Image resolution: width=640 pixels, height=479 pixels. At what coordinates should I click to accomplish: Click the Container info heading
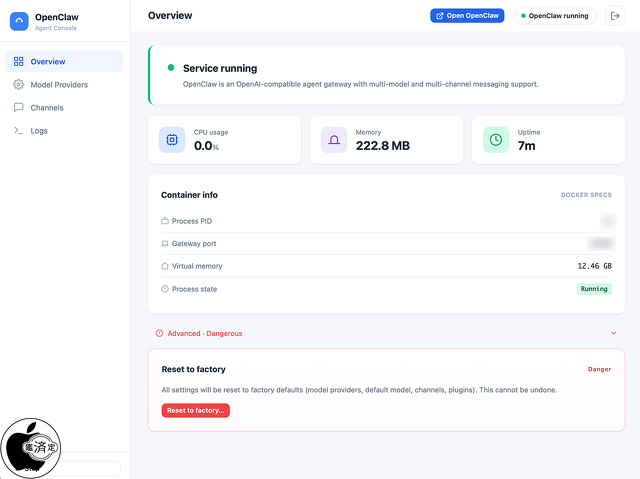point(189,195)
